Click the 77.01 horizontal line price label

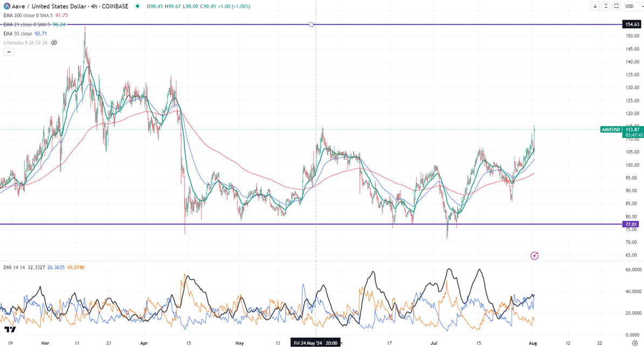tap(631, 224)
